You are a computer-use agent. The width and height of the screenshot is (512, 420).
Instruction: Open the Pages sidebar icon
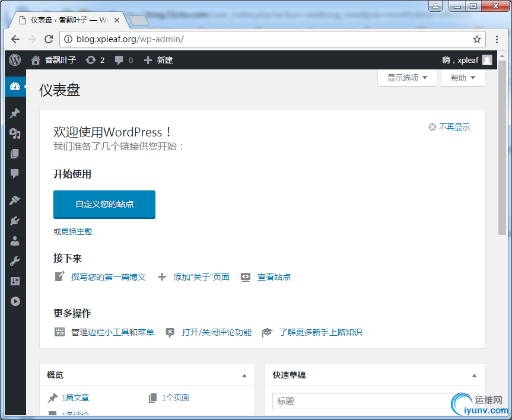pos(15,154)
